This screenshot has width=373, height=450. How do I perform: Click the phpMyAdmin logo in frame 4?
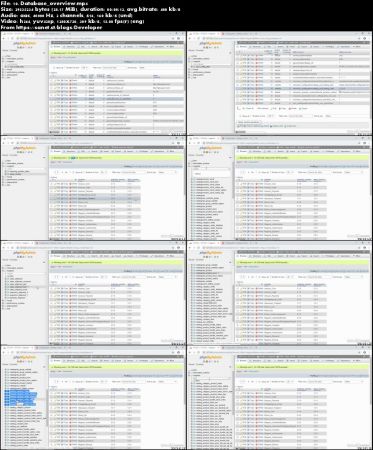(x=211, y=148)
